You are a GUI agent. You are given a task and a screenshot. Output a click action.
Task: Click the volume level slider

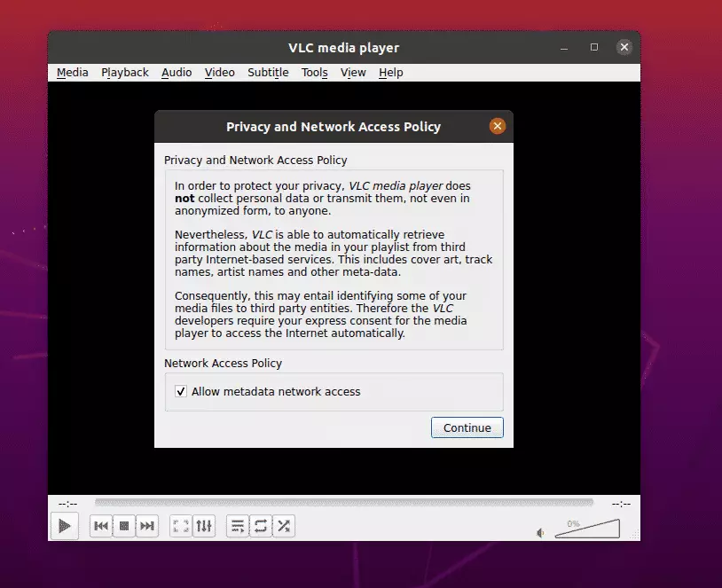point(587,529)
